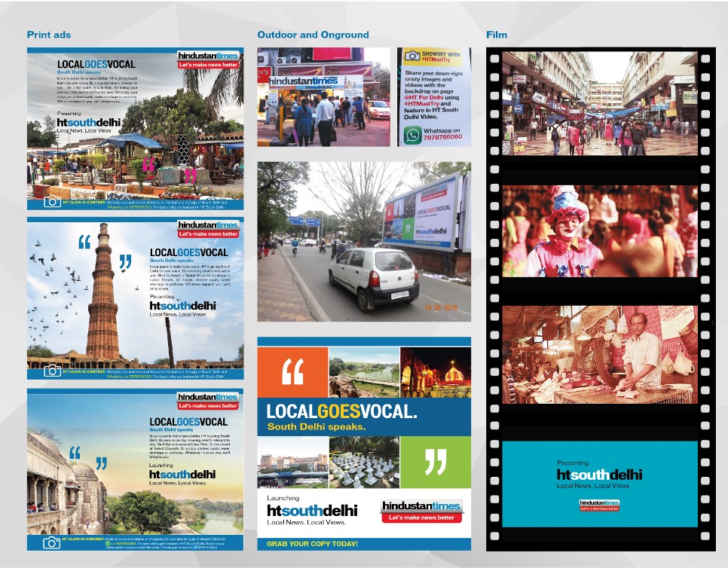Click 'LOCALGOESVOCAL.' banner on the poster
The image size is (728, 568).
tap(341, 411)
